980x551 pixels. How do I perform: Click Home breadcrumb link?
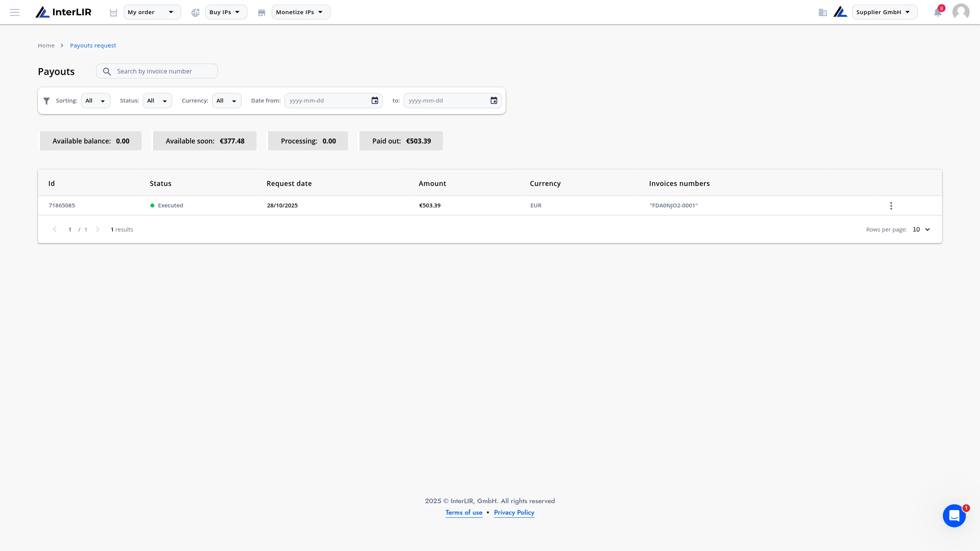46,46
